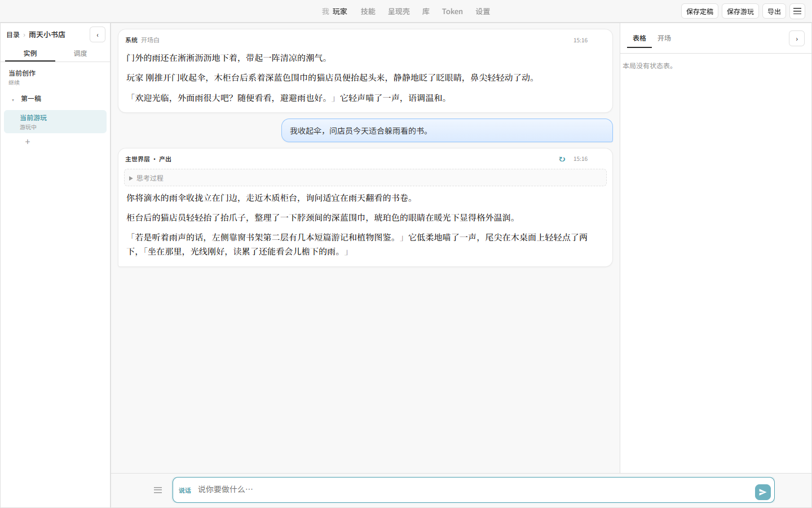Add a new playthrough with plus icon
This screenshot has height=508, width=812.
click(28, 142)
